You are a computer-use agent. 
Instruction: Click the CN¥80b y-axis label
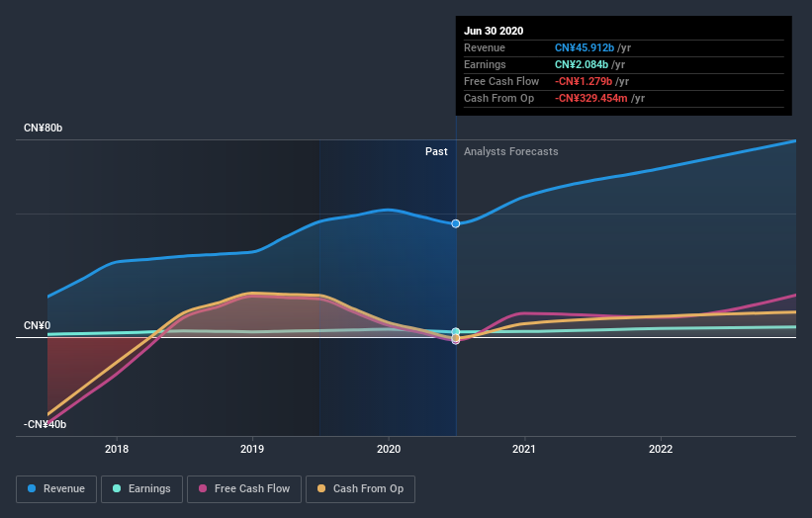[x=43, y=128]
